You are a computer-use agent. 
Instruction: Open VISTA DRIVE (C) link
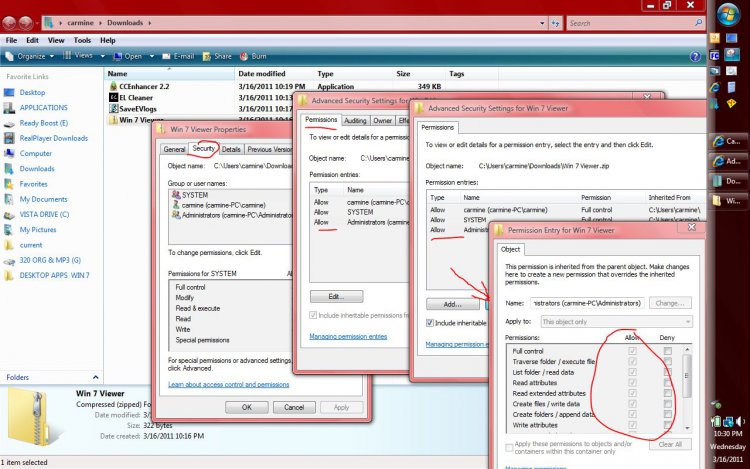click(44, 215)
